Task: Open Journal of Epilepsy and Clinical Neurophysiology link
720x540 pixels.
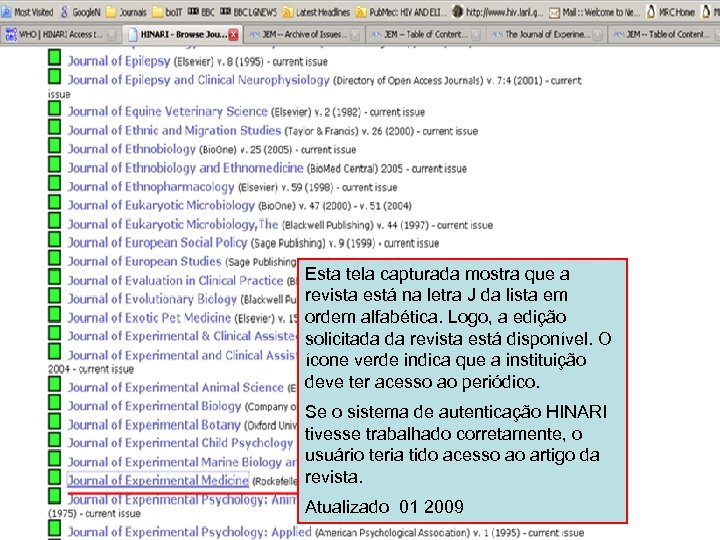Action: 199,80
